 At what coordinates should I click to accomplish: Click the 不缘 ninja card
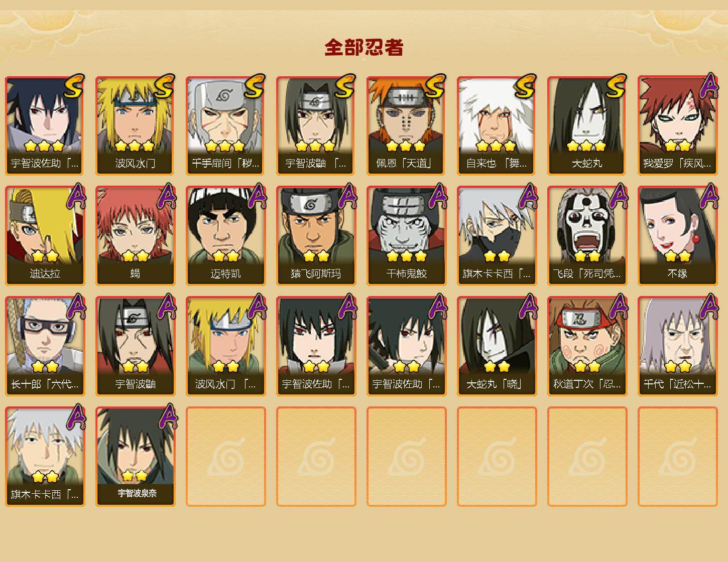point(677,236)
